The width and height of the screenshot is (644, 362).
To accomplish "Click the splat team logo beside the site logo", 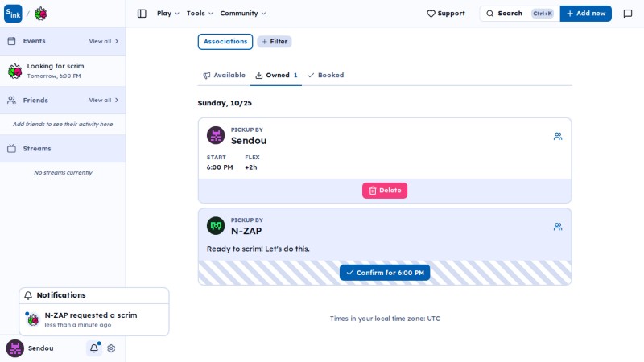I will 40,14.
